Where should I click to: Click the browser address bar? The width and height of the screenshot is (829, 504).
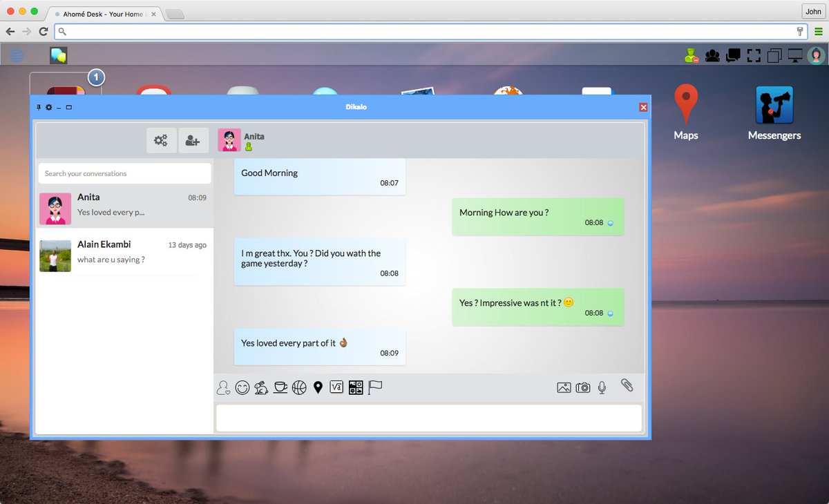point(432,31)
